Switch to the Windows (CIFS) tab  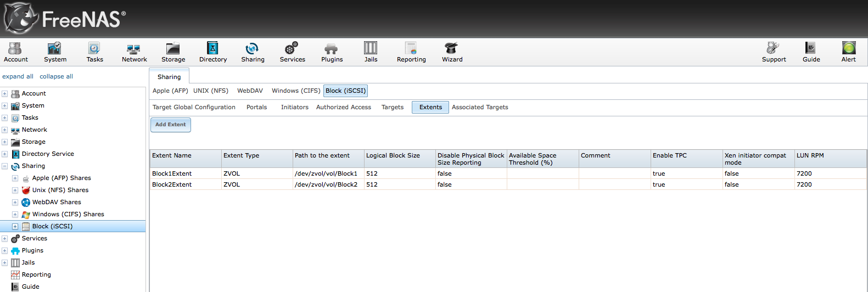point(296,91)
